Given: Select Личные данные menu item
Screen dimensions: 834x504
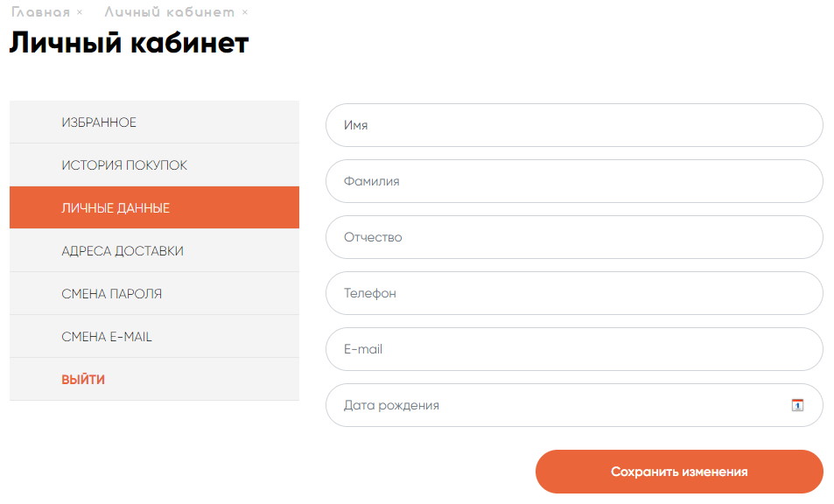Looking at the screenshot, I should tap(154, 207).
